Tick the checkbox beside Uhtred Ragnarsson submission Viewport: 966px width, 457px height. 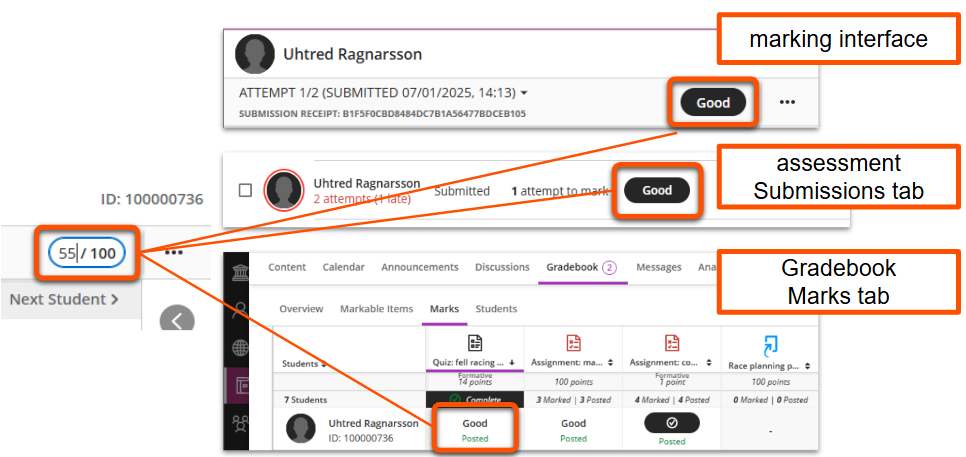coord(245,191)
